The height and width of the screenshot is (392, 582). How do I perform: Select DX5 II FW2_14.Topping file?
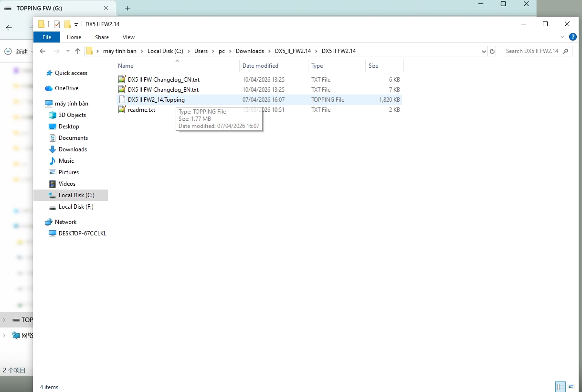click(x=156, y=100)
